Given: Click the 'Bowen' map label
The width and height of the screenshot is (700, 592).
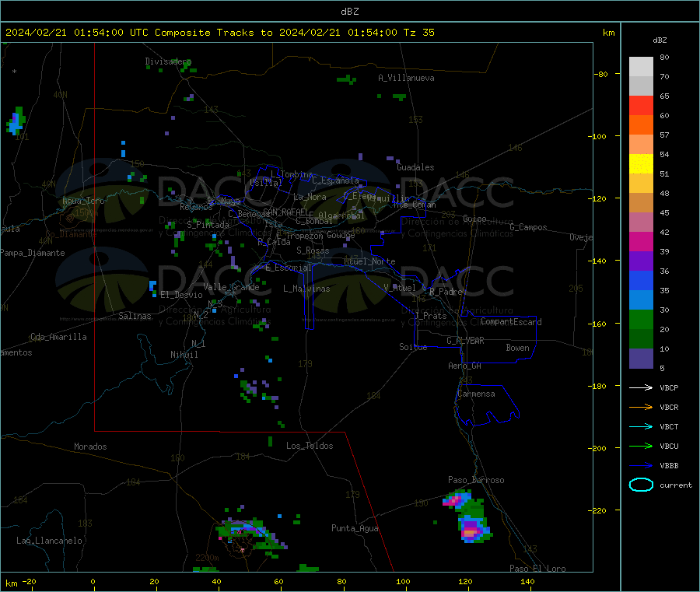Looking at the screenshot, I should [517, 348].
